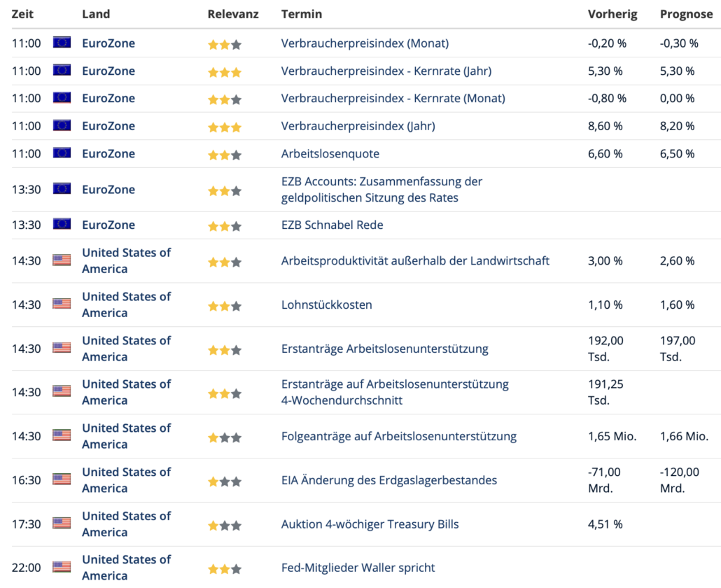
Task: Open Erstanträge Arbeitslosenunterstützung event link
Action: click(x=384, y=349)
